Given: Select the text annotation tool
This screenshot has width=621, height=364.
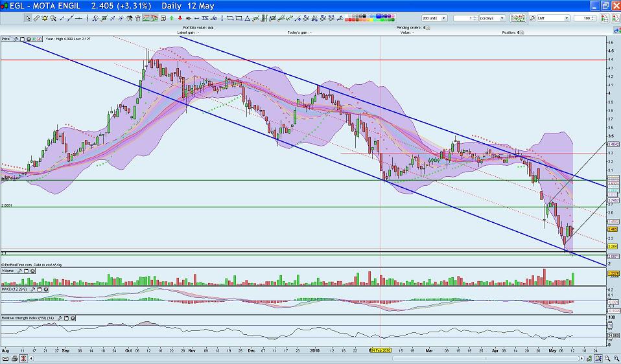Looking at the screenshot, I should tap(163, 18).
